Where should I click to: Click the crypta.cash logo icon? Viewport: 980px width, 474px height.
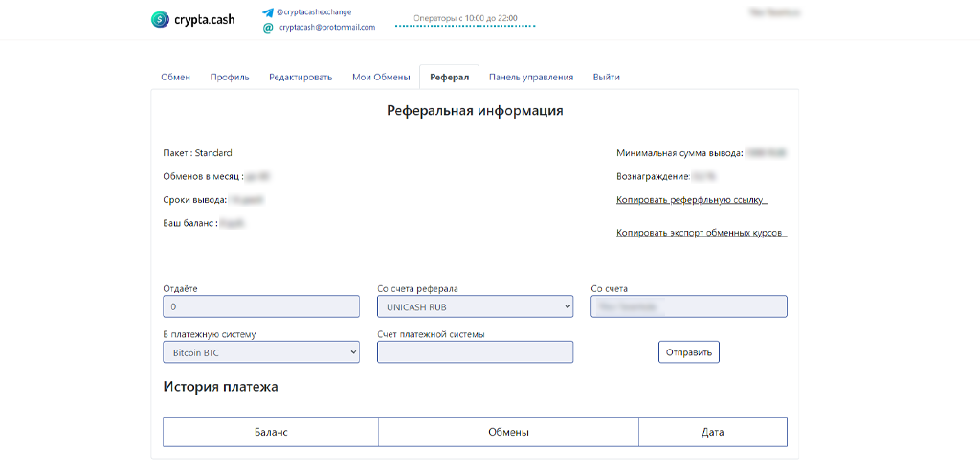159,19
